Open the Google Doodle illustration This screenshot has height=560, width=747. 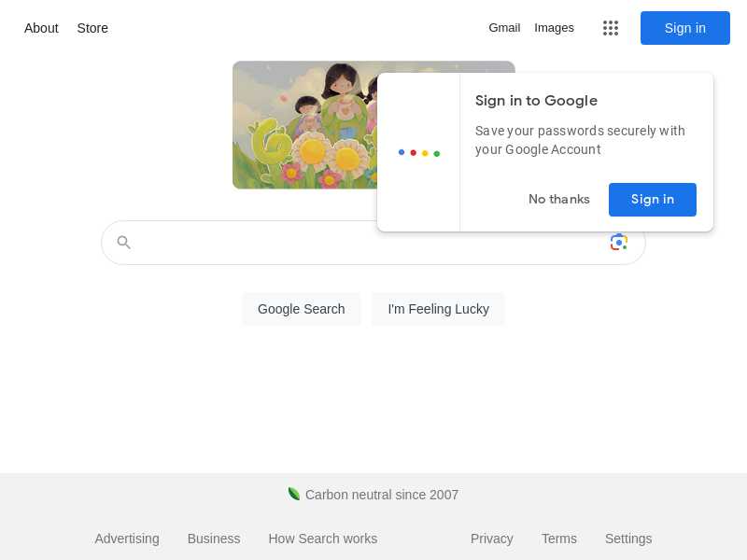[304, 125]
